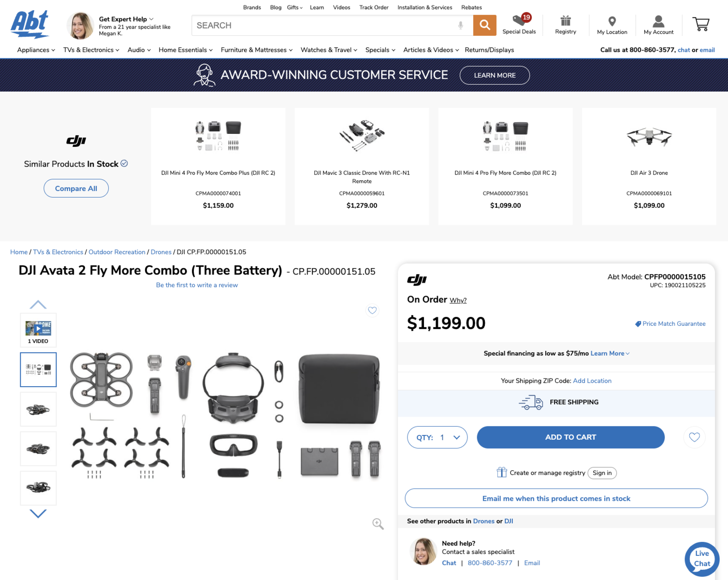This screenshot has height=580, width=728.
Task: Expand Get Expert Help dropdown
Action: tap(126, 19)
